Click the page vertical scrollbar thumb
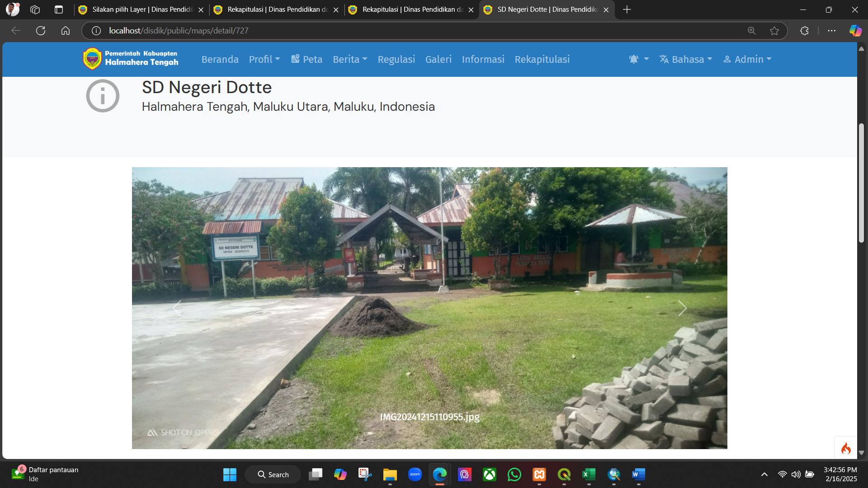This screenshot has height=488, width=868. [x=861, y=183]
